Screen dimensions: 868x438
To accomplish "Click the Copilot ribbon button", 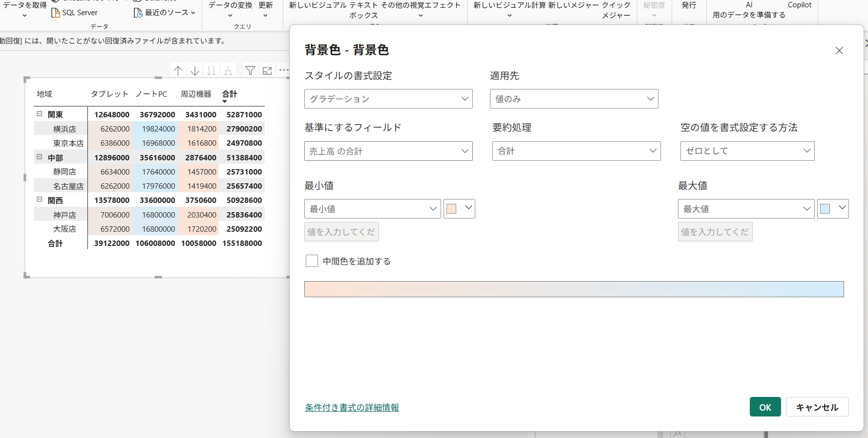I will coord(800,5).
